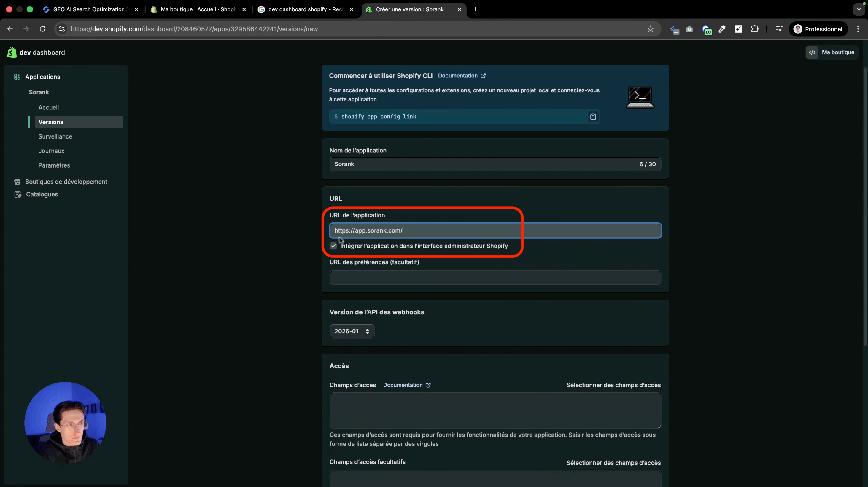
Task: Open the Professionnel Chrome profile button
Action: (x=818, y=29)
